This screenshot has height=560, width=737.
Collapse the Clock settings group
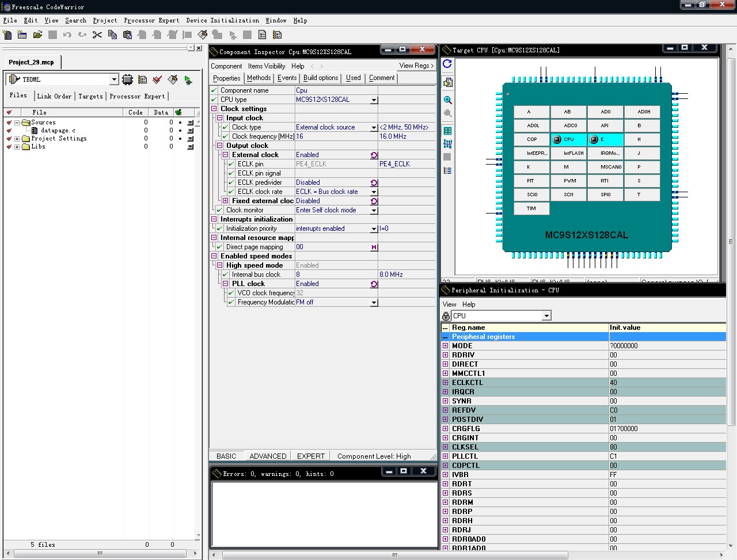click(x=214, y=109)
